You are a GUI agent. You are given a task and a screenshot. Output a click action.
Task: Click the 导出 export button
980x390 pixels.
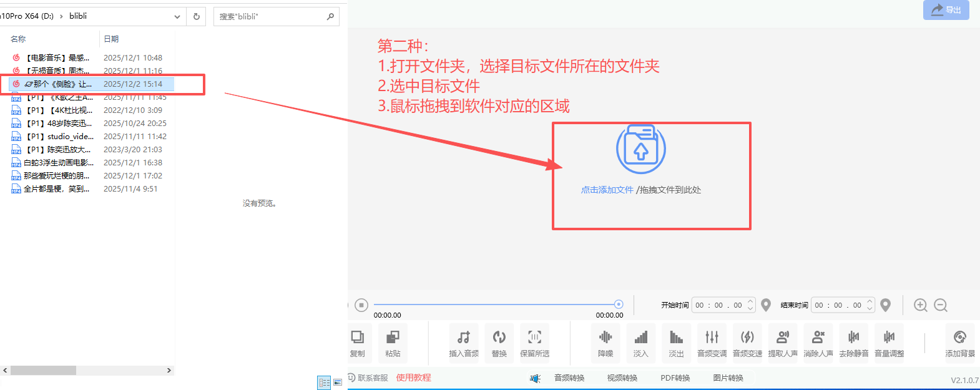click(946, 10)
